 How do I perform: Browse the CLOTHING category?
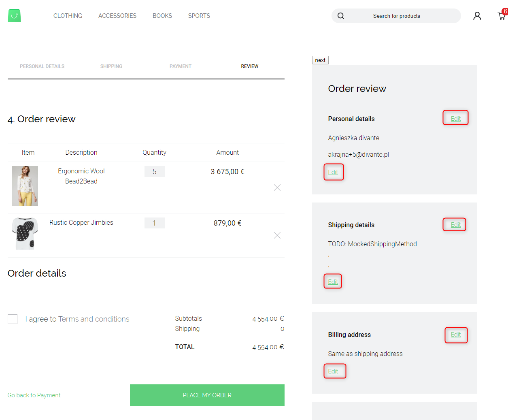coord(68,16)
